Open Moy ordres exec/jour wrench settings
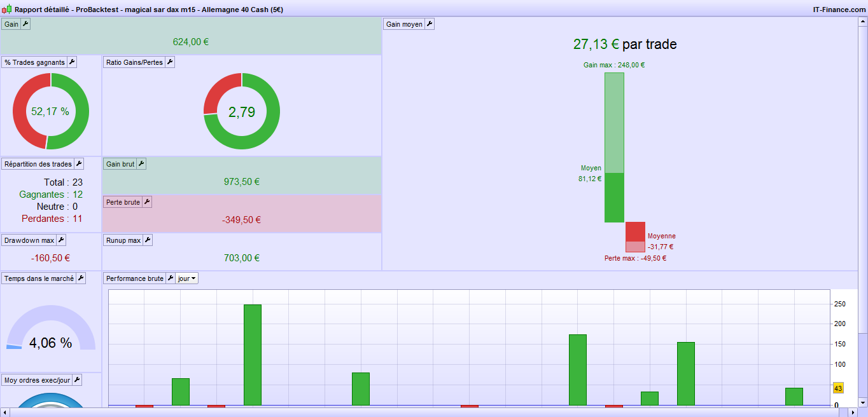This screenshot has height=417, width=868. pos(77,380)
